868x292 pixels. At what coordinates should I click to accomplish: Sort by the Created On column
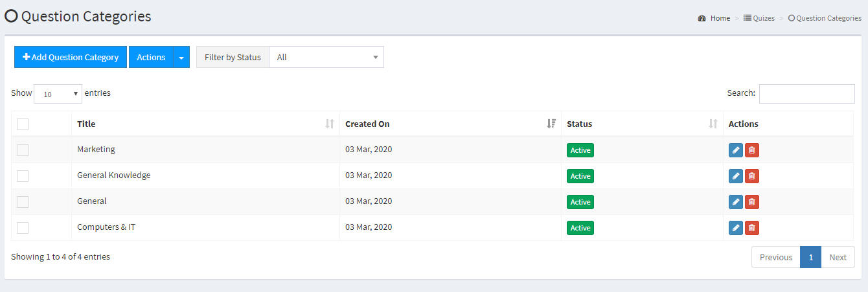tap(450, 124)
